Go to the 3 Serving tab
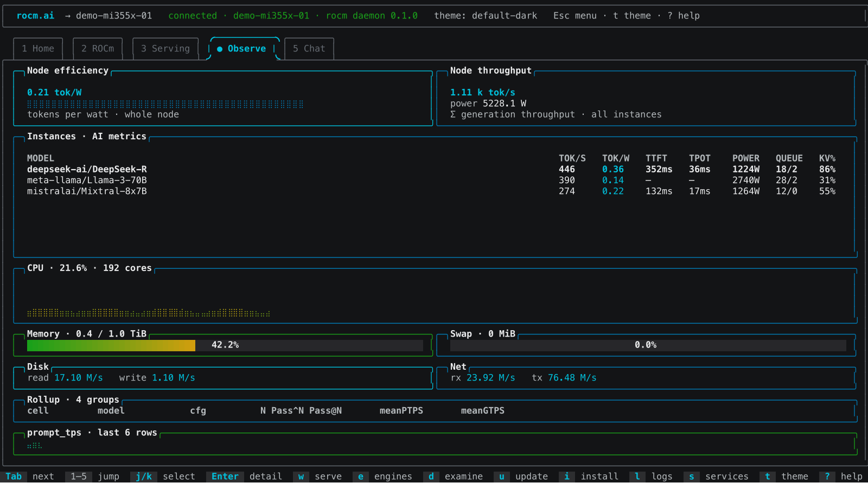868x483 pixels. 165,49
